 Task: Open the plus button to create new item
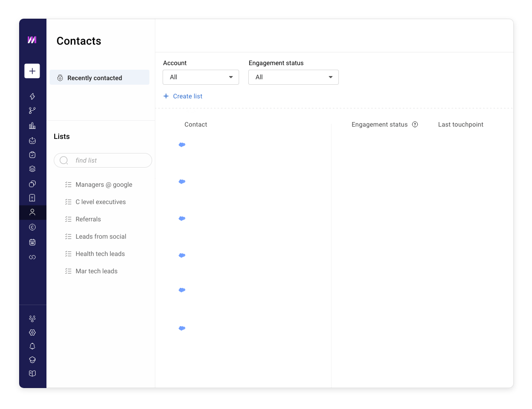point(32,71)
